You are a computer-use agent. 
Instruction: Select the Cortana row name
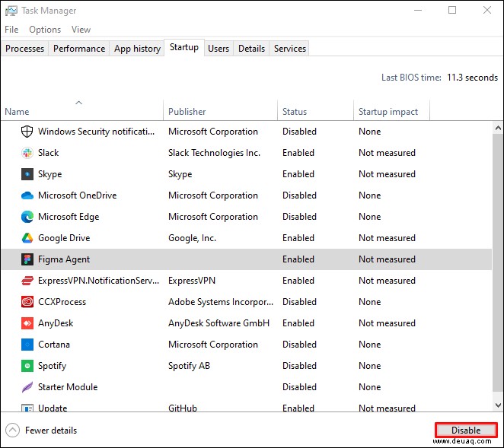54,345
